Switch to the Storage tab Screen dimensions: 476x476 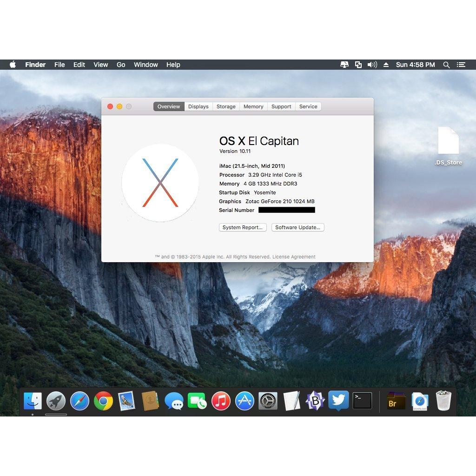coord(226,106)
